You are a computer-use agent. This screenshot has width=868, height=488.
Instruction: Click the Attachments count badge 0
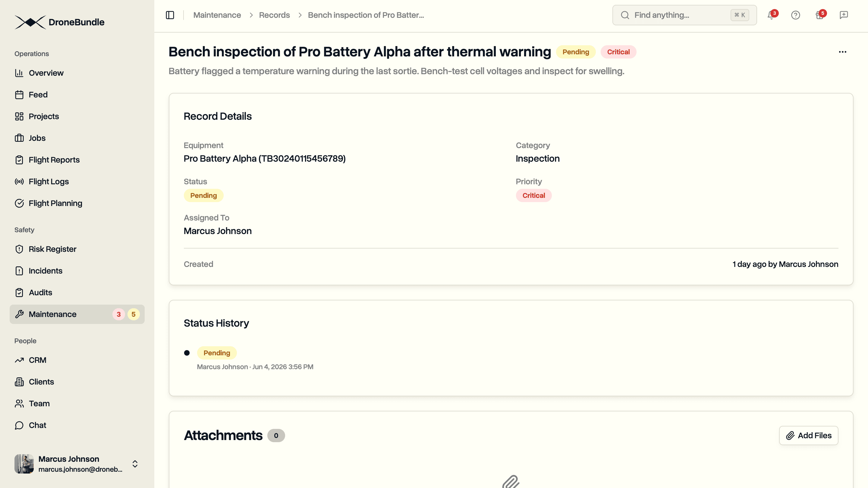pyautogui.click(x=276, y=436)
